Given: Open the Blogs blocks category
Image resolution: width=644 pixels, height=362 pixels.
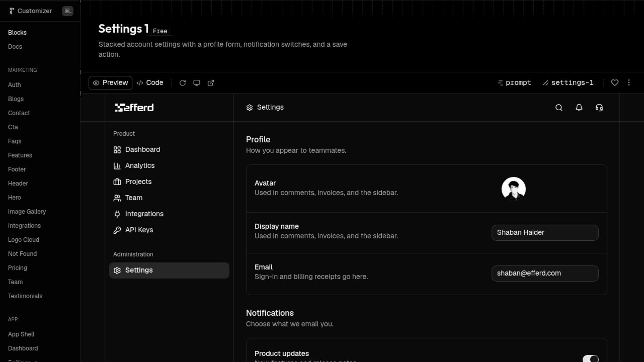Looking at the screenshot, I should pyautogui.click(x=16, y=99).
